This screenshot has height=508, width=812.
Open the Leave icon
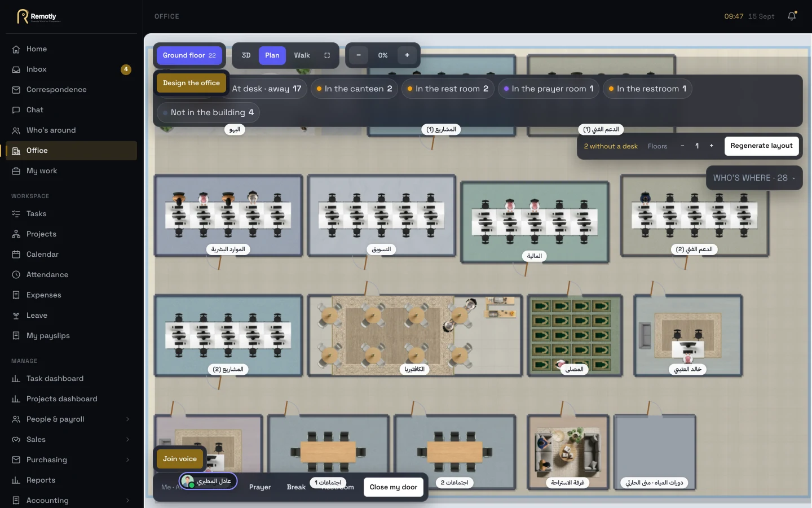(16, 316)
